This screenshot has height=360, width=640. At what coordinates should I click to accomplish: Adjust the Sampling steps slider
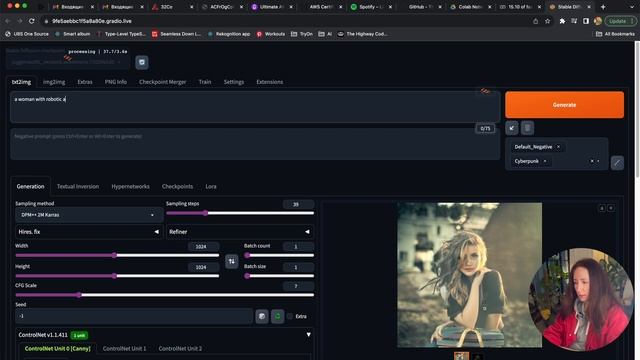(240, 213)
